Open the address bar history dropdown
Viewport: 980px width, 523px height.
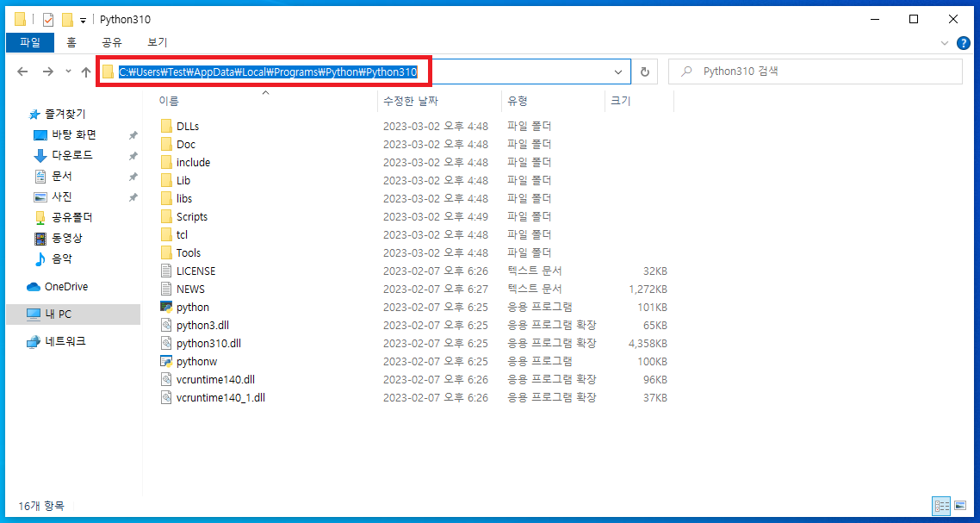point(618,72)
